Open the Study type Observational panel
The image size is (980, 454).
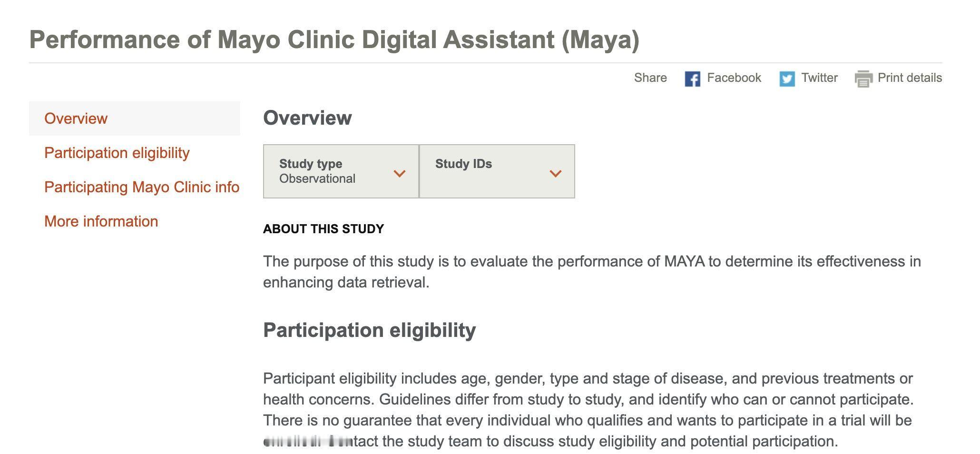(x=341, y=171)
